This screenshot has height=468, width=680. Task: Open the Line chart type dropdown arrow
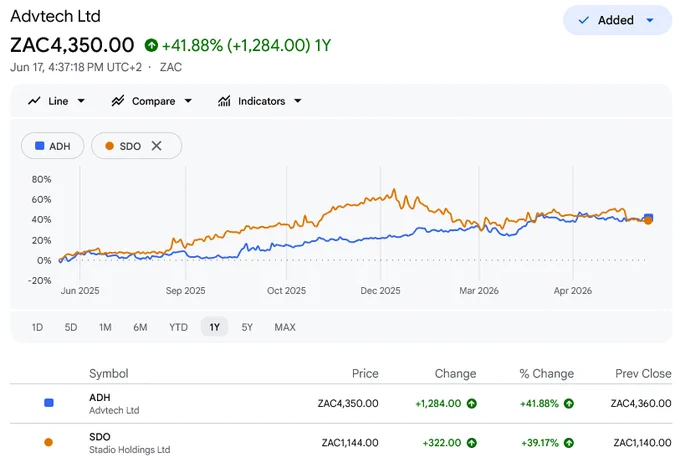click(x=81, y=101)
